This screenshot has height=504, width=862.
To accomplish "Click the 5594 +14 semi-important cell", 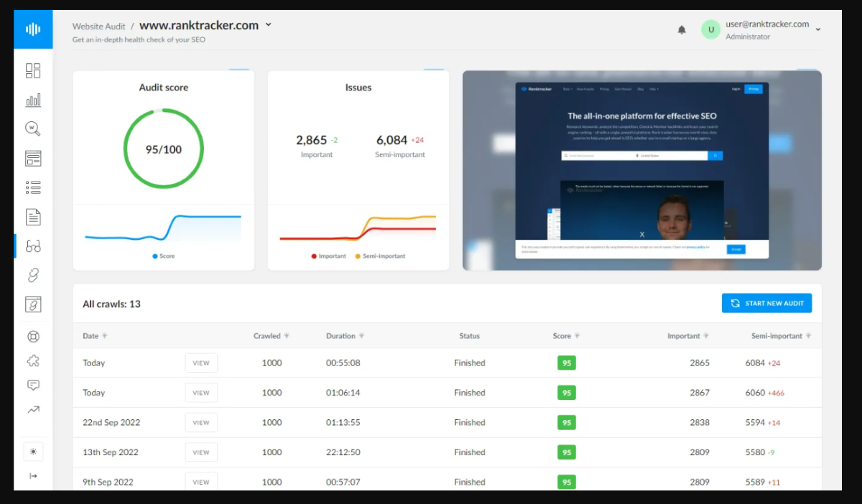I will click(763, 423).
